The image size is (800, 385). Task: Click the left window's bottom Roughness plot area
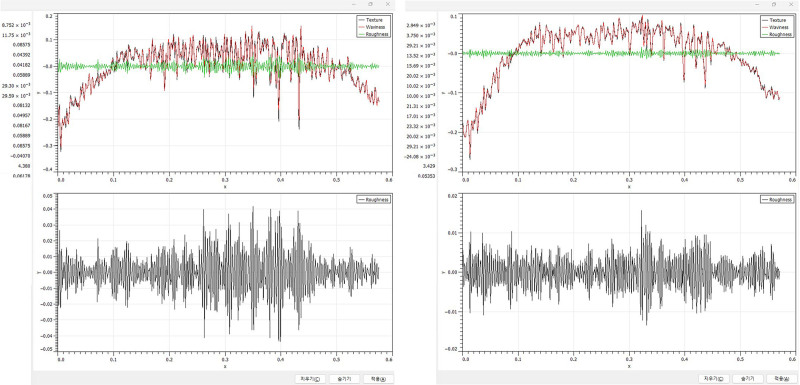click(x=224, y=273)
